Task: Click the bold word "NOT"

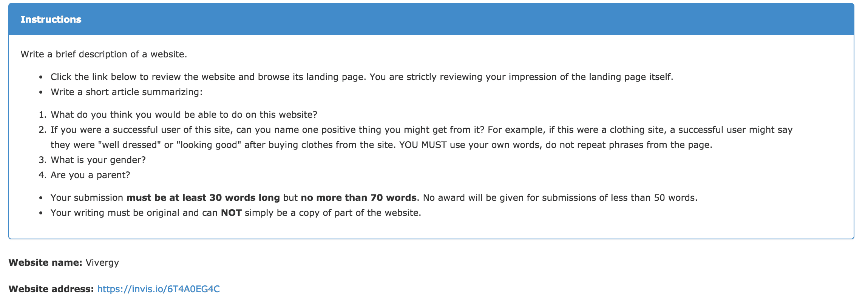Action: click(x=231, y=213)
